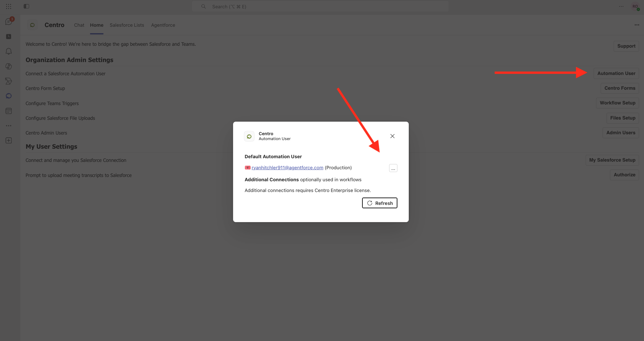Click the Support button
Viewport: 644px width, 341px height.
[626, 46]
